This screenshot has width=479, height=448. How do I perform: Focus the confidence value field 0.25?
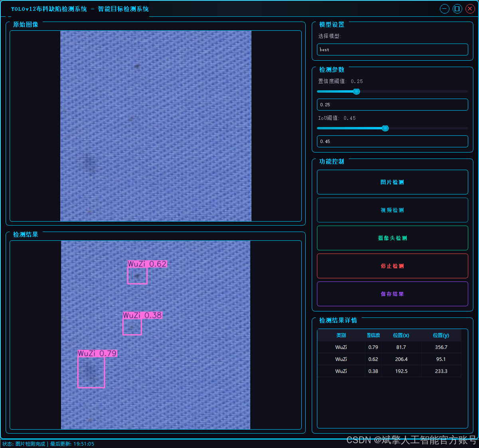(x=392, y=105)
